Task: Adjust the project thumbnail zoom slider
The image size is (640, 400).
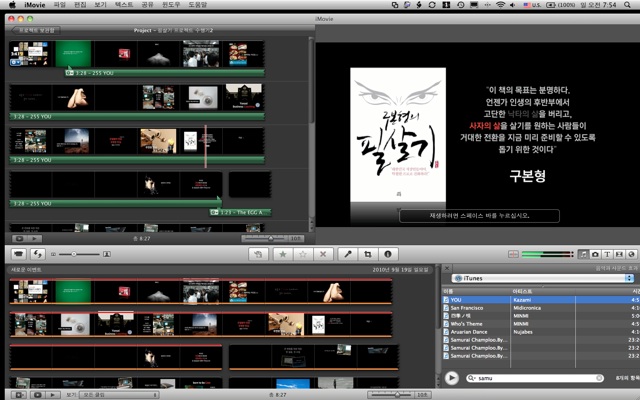Action: coord(271,238)
